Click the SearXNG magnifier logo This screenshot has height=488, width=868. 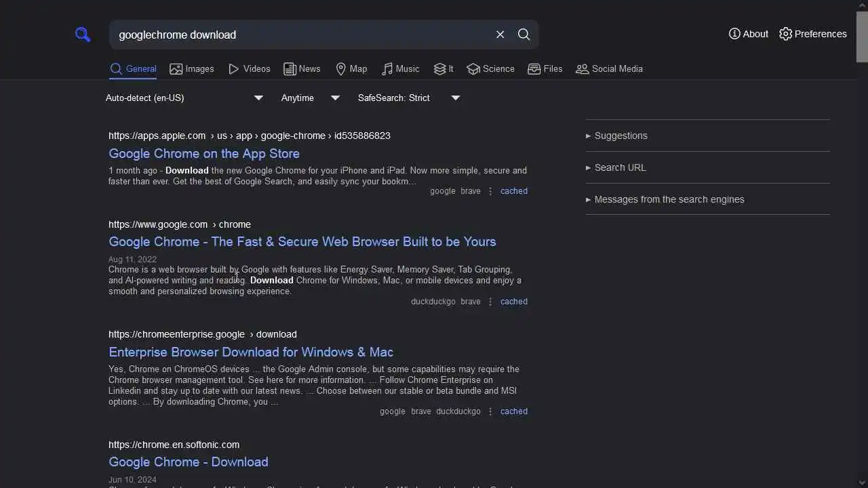[x=83, y=35]
